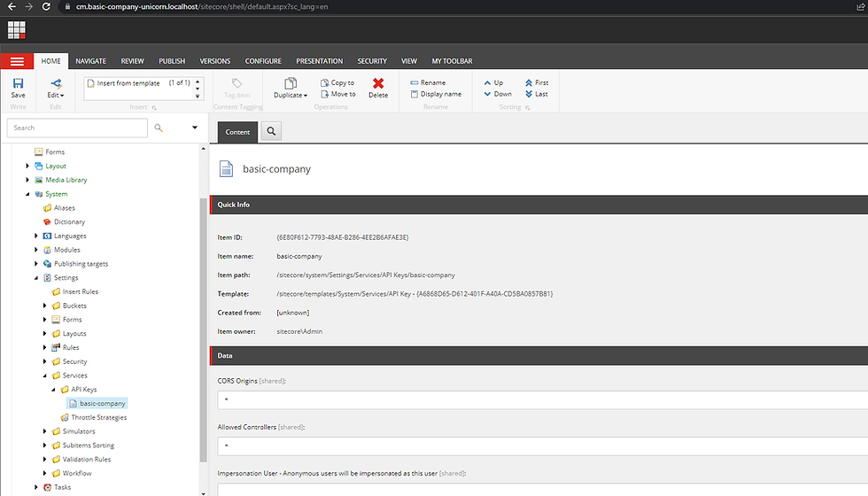Choose Copy to in Operations
This screenshot has height=496, width=868.
[x=337, y=82]
